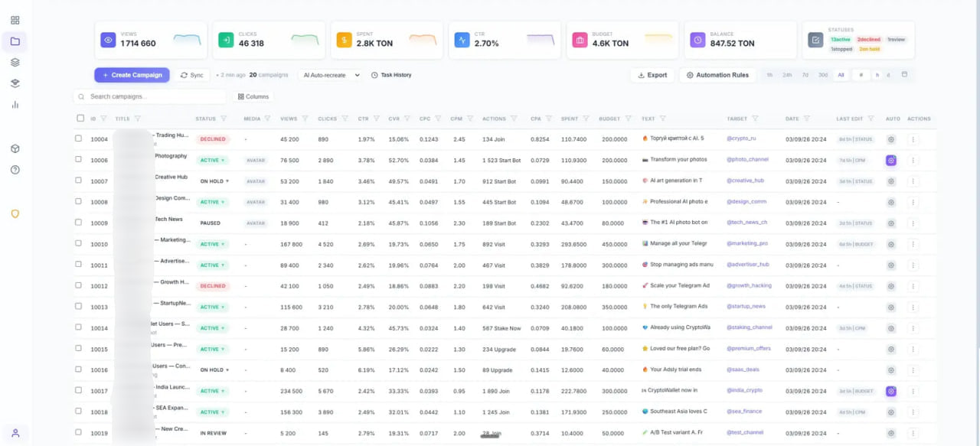Screen dimensions: 980x446
Task: Select the checkbox for campaign 10016
Action: pos(78,369)
